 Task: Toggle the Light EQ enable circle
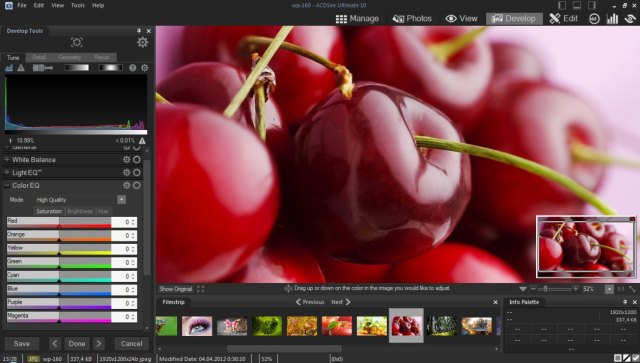137,173
